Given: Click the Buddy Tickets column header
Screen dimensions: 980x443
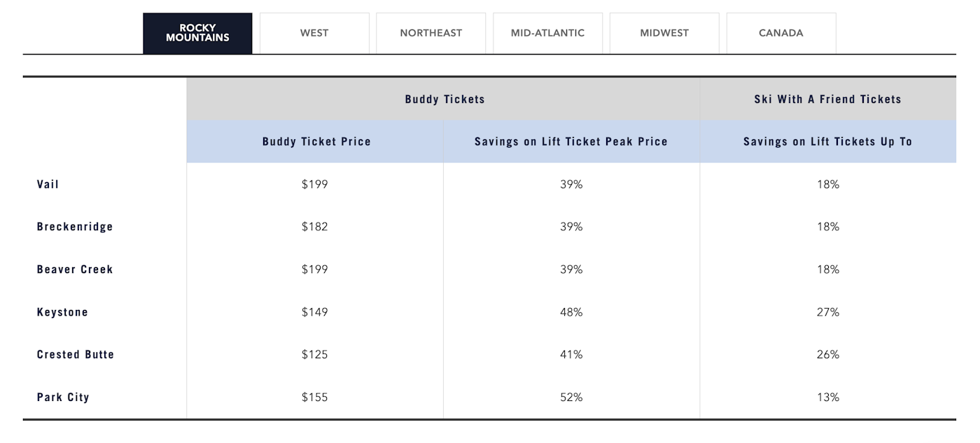Looking at the screenshot, I should [x=444, y=99].
